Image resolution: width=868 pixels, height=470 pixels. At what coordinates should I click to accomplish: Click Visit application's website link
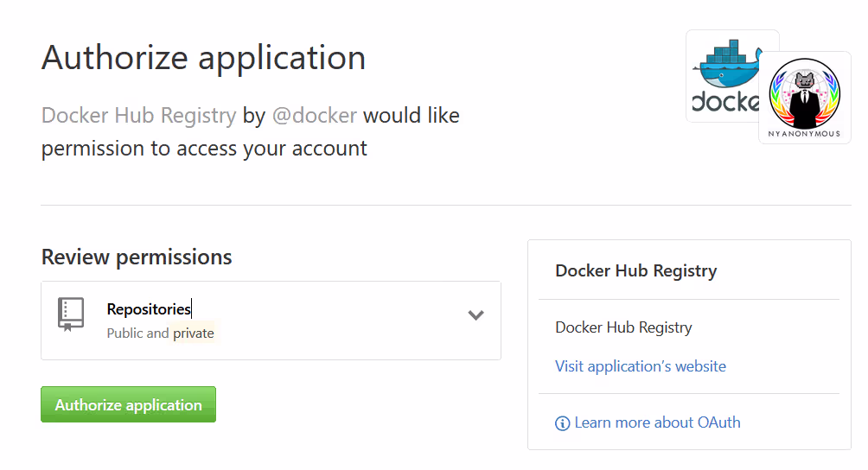click(x=641, y=366)
